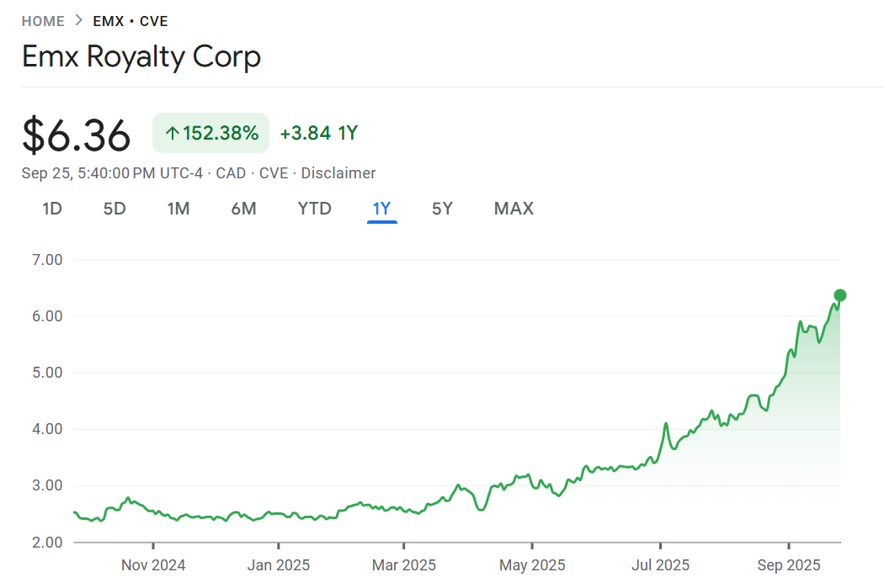Click the $6.36 stock price

pyautogui.click(x=77, y=135)
